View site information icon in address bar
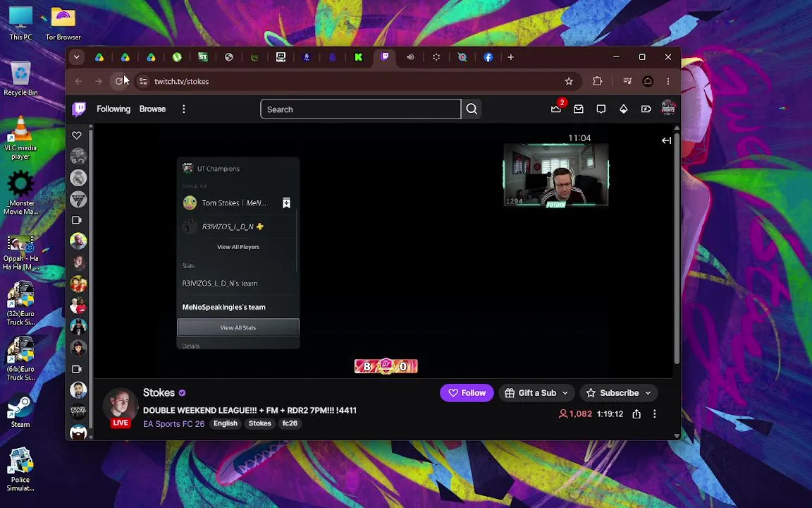 tap(144, 81)
